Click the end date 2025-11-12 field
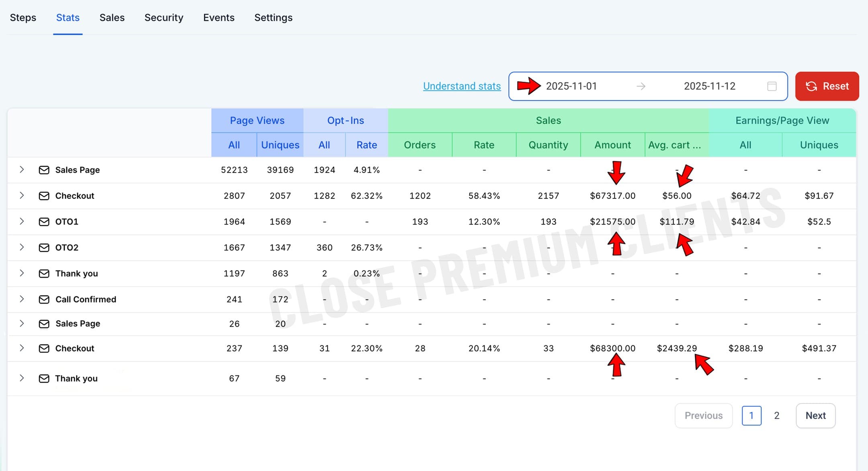The image size is (868, 471). [x=710, y=86]
